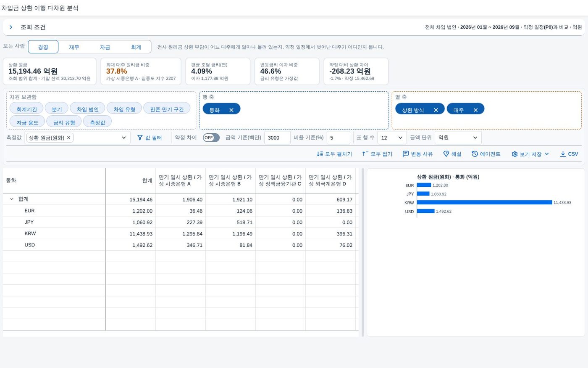Toggle the 약정 차이 switch
This screenshot has height=368, width=588.
[x=211, y=138]
